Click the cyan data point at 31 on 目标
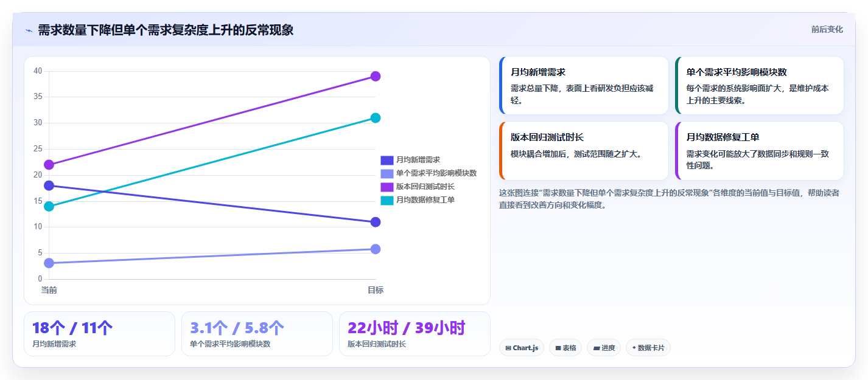 [376, 118]
